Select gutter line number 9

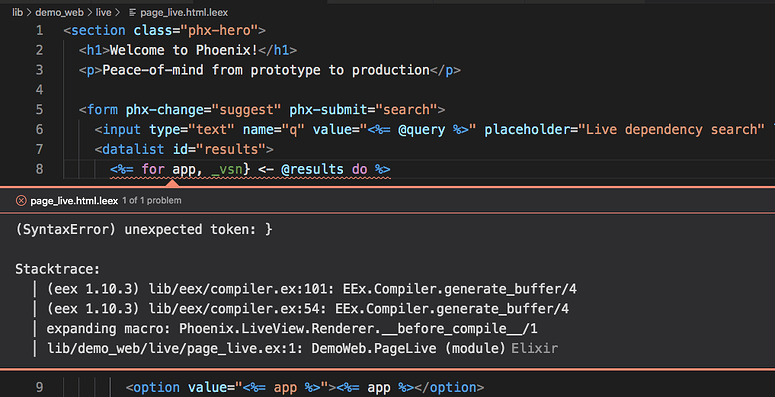tap(39, 387)
